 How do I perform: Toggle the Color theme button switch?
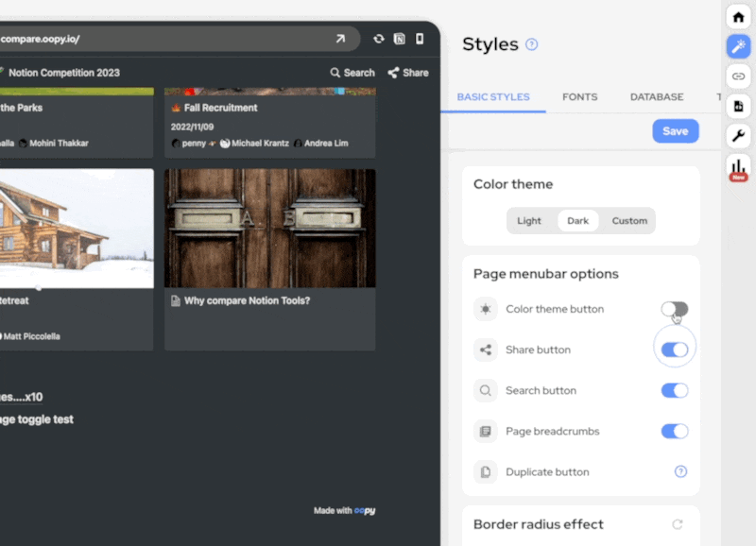click(x=675, y=309)
